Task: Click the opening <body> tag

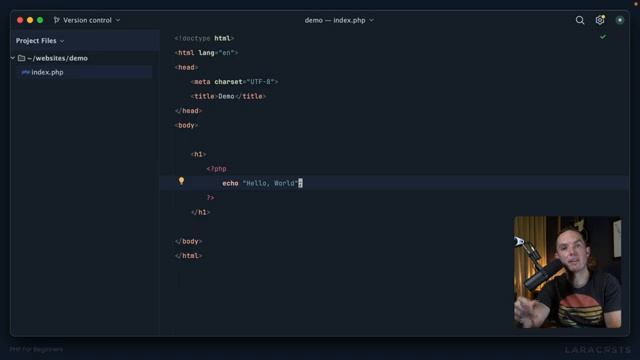Action: point(186,125)
